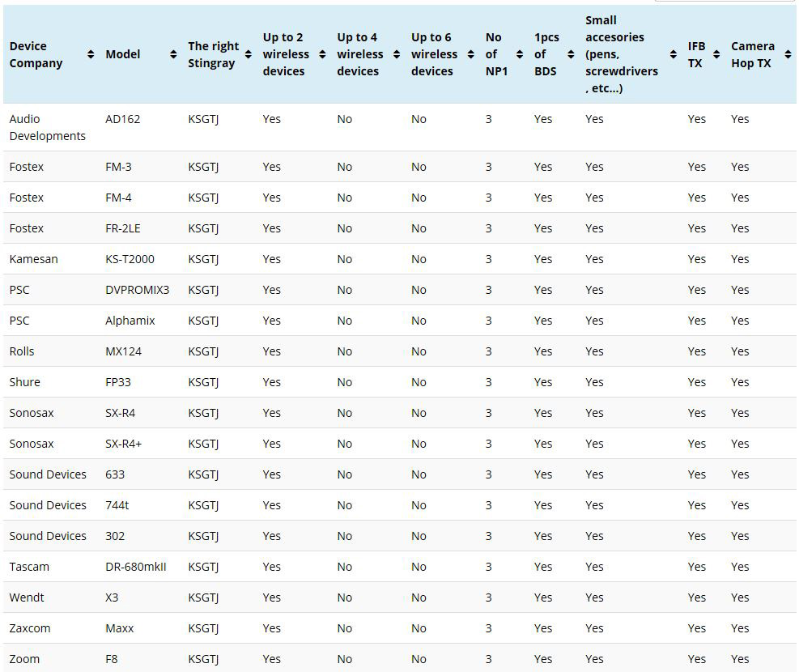Click the Device Company header label

pos(36,54)
